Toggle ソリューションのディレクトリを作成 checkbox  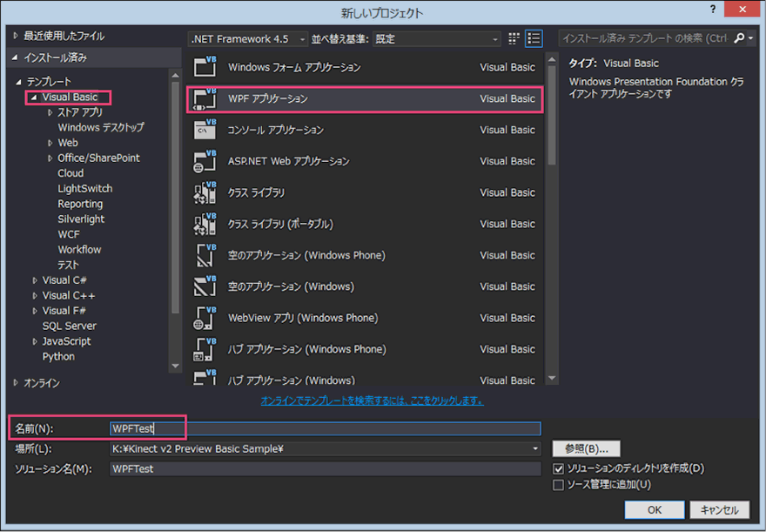558,469
